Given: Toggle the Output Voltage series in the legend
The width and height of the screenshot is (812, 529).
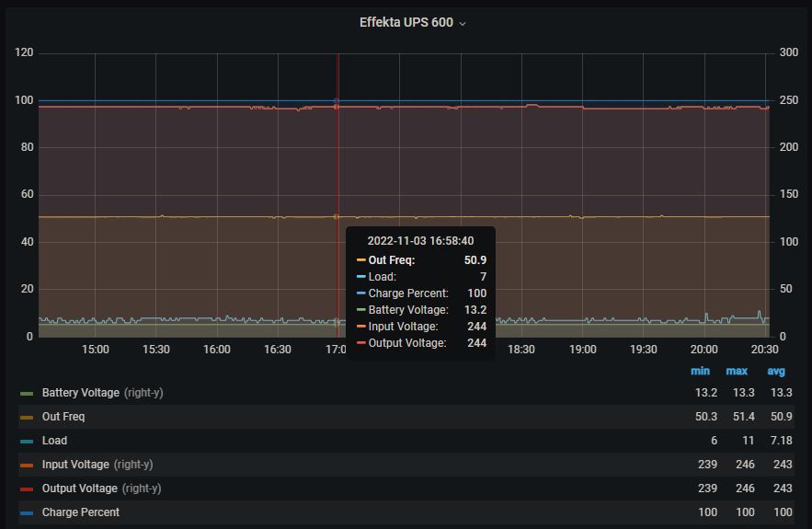Looking at the screenshot, I should click(80, 489).
